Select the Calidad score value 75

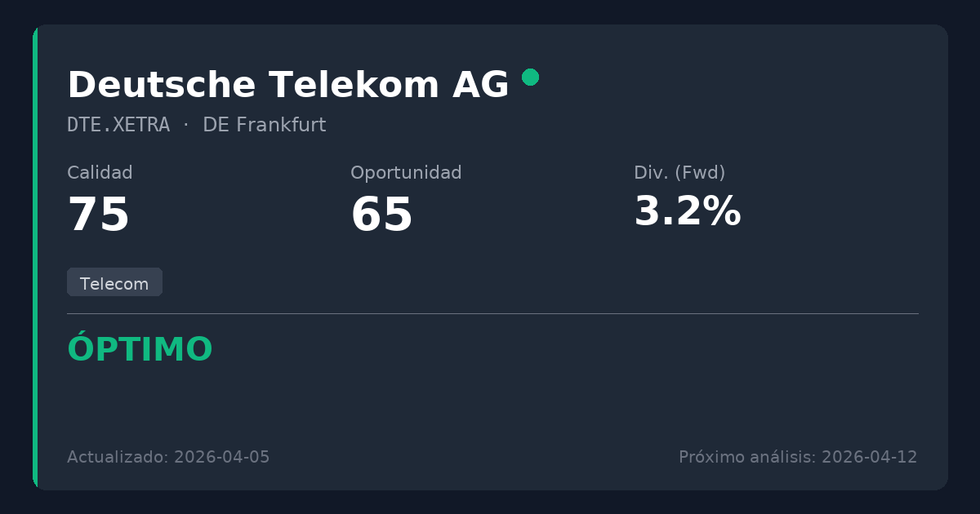99,215
